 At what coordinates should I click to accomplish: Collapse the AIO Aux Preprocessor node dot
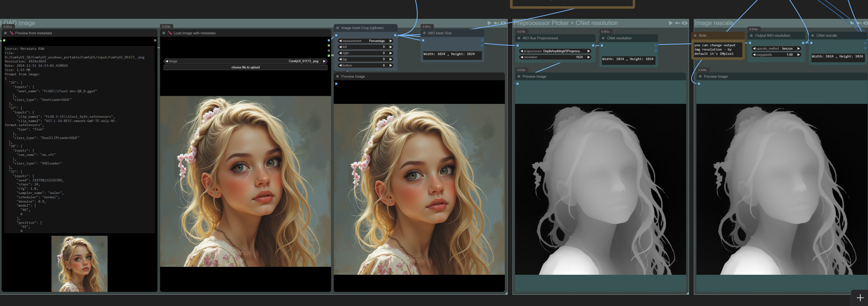(x=519, y=38)
